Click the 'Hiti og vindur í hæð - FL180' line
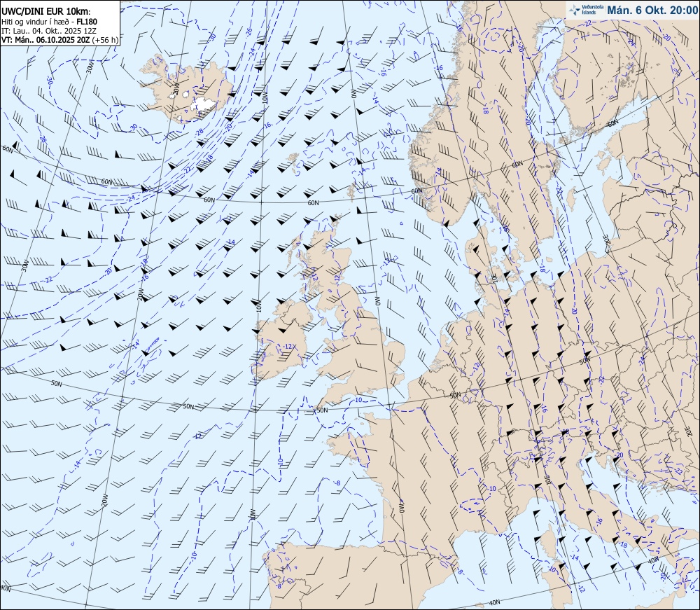 (49, 22)
